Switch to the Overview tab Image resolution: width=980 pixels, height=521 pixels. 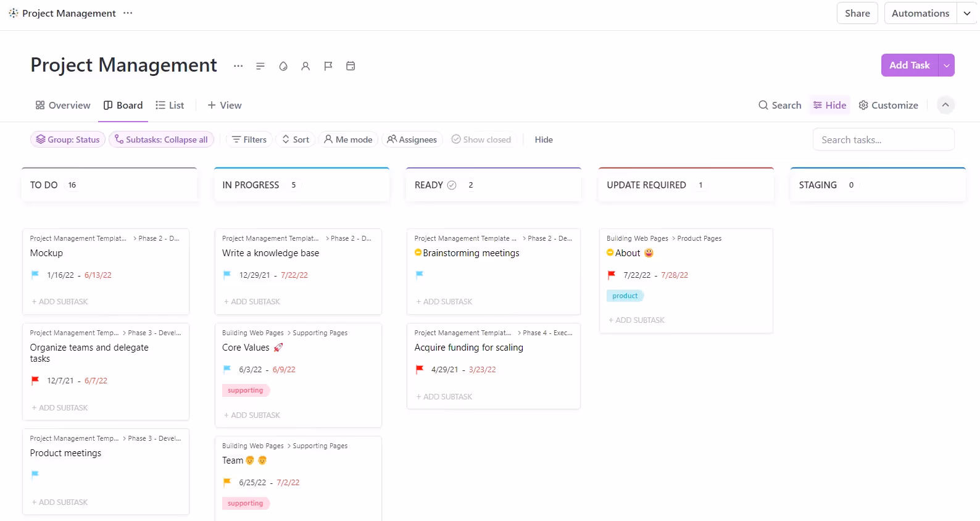[x=63, y=106]
